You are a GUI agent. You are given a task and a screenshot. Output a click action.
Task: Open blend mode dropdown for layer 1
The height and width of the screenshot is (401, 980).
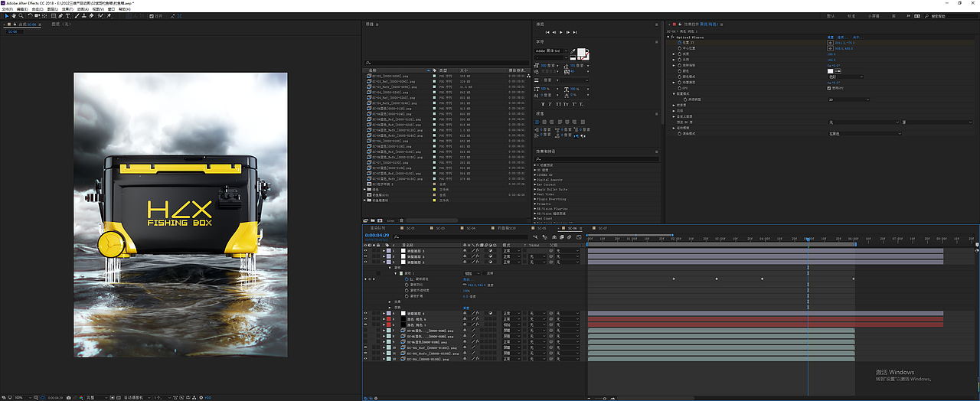(x=511, y=250)
